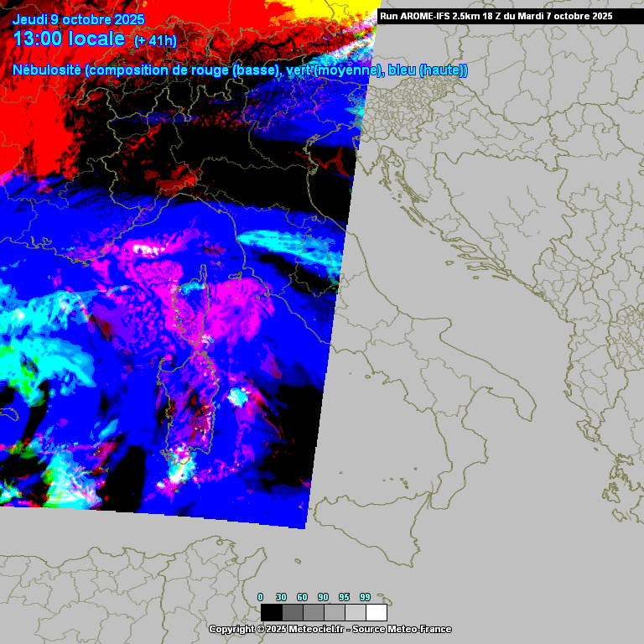Click the '(+ 41h)' forecast offset
Screen dimensions: 644x644
pos(155,40)
